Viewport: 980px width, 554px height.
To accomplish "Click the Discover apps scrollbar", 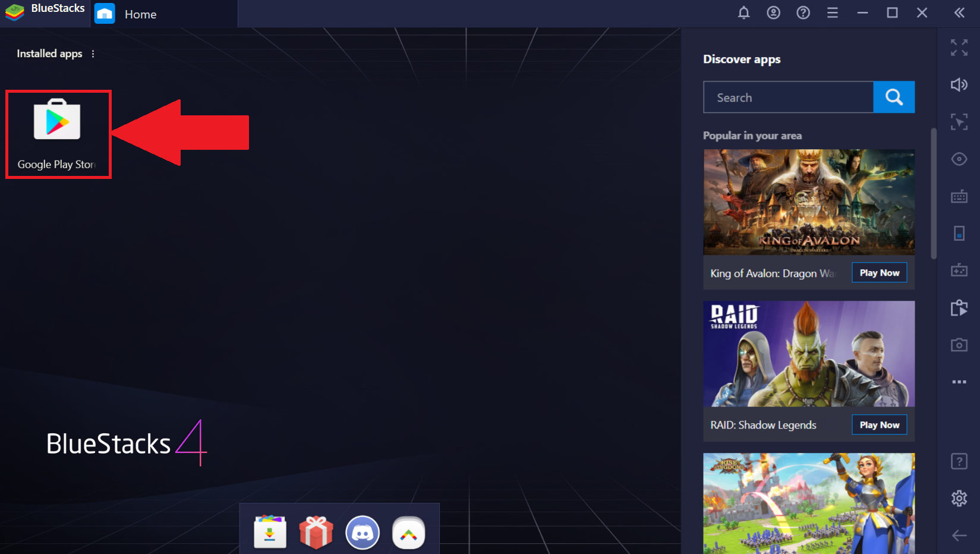I will 934,193.
